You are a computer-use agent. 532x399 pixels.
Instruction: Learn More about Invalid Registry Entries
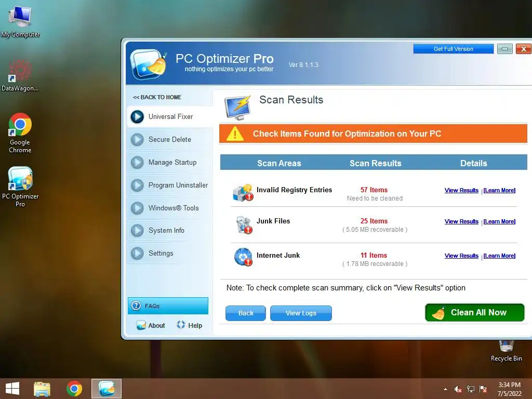(x=499, y=190)
